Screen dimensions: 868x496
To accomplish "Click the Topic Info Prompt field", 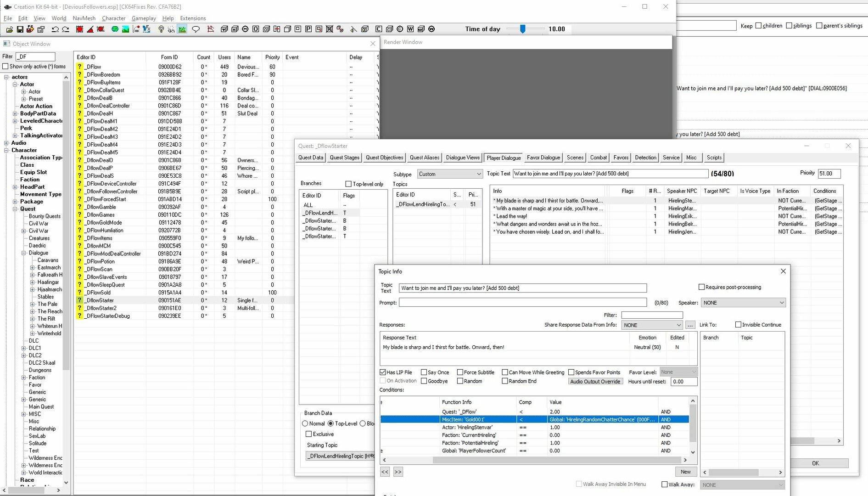I will [523, 303].
